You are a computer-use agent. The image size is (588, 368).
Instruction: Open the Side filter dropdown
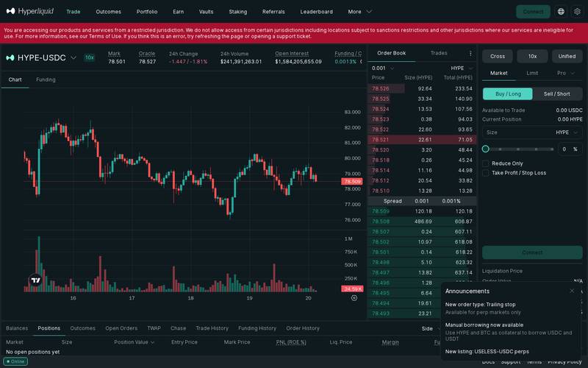click(430, 328)
